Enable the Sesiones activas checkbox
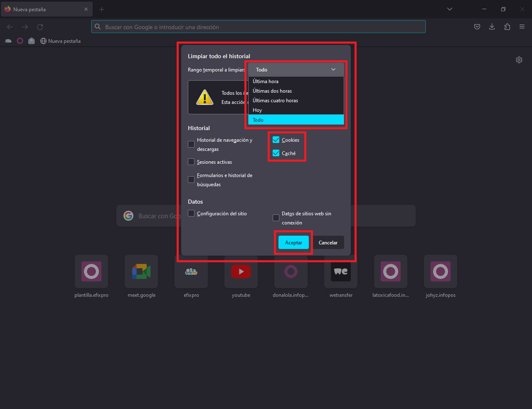The height and width of the screenshot is (409, 532). coord(191,162)
